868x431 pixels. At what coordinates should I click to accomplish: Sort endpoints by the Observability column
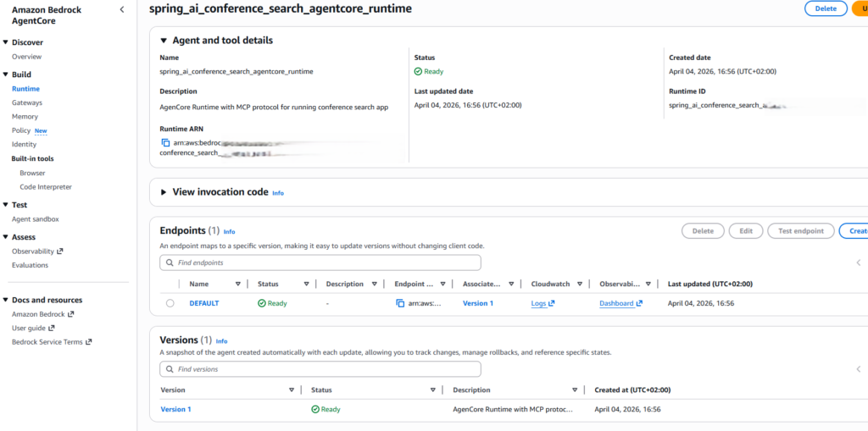(x=648, y=284)
